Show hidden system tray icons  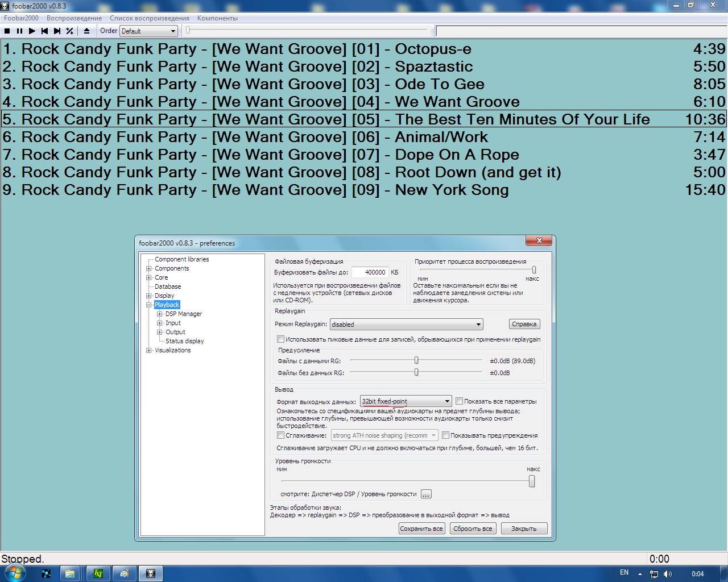point(640,574)
